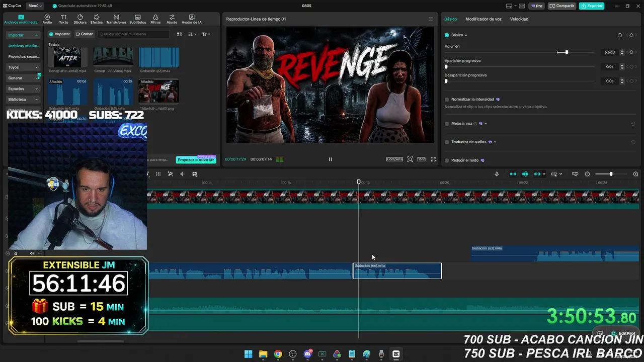Viewport: 644px width, 362px height.
Task: Zoom out the timeline
Action: [x=587, y=174]
